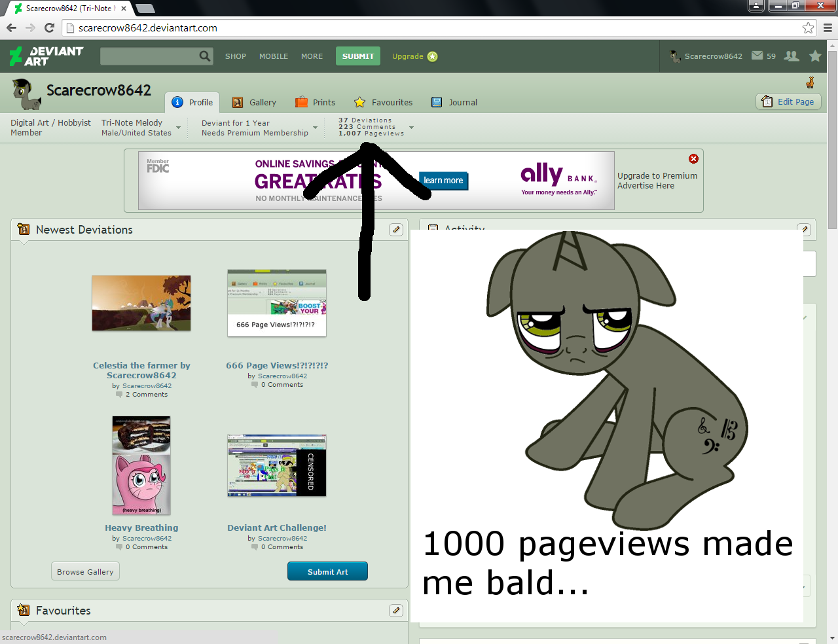The width and height of the screenshot is (838, 644).
Task: Bookmark this page with the star
Action: click(809, 27)
